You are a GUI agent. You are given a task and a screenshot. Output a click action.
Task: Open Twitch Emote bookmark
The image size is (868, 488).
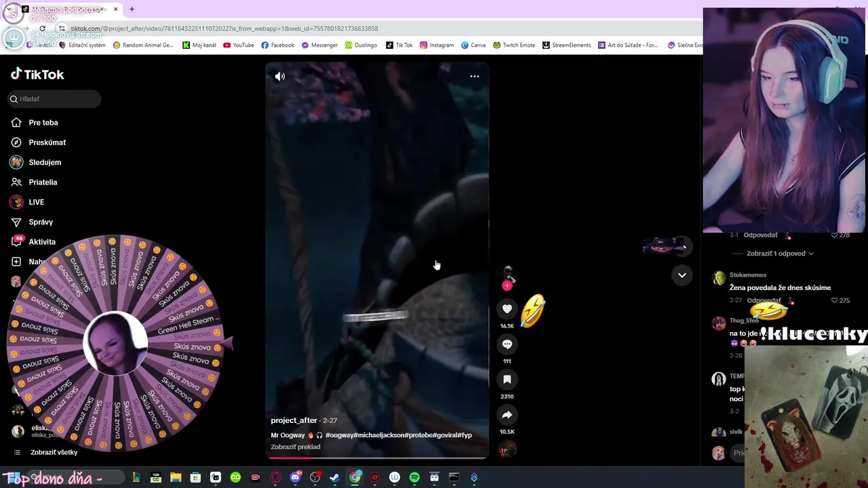pyautogui.click(x=514, y=45)
